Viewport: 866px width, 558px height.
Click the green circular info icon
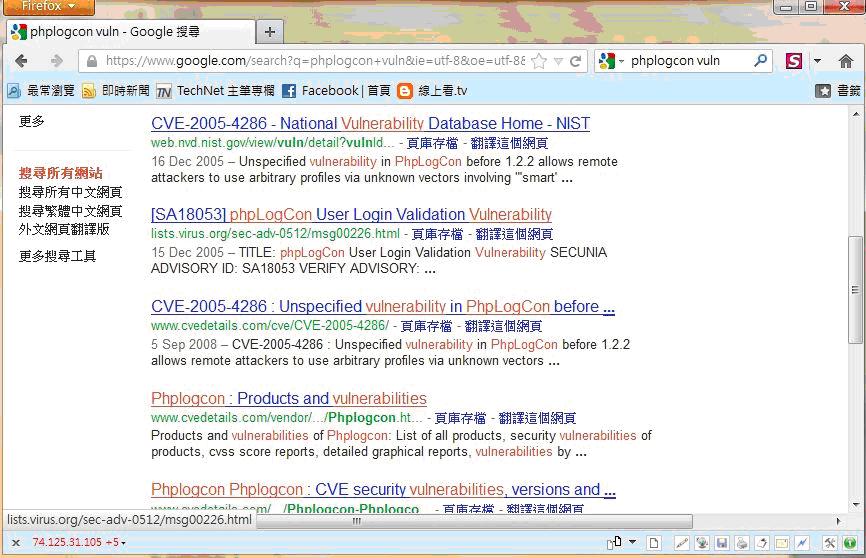[x=849, y=543]
